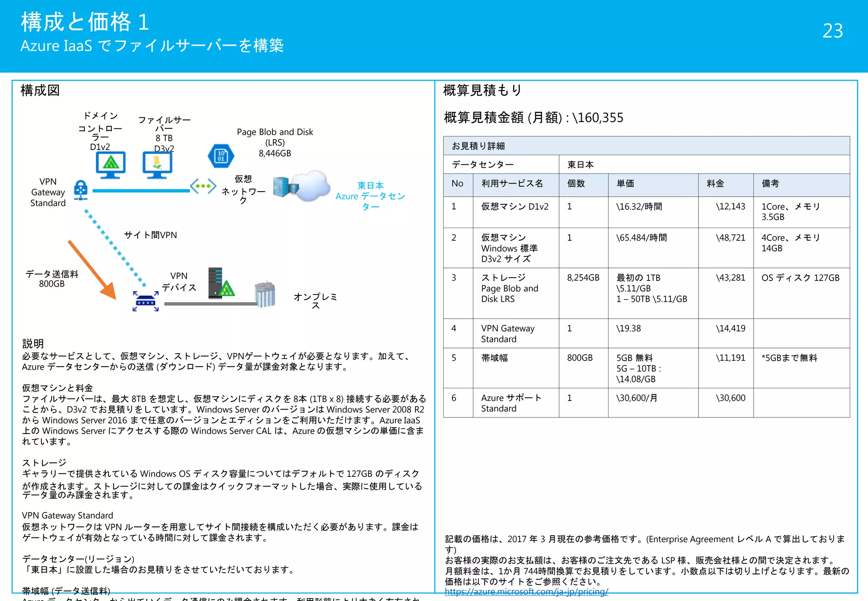This screenshot has height=601, width=868.
Task: Click the 800GB quantity cell in table
Action: 584,368
